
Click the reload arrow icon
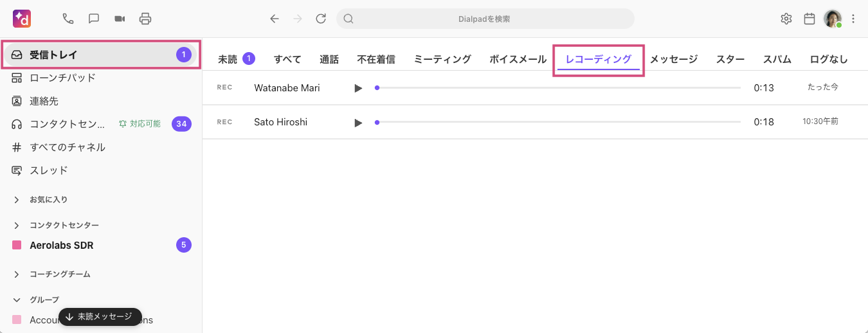pyautogui.click(x=321, y=19)
